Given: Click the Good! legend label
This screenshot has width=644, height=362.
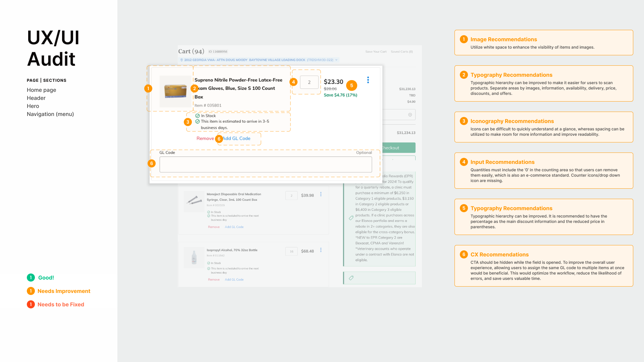Looking at the screenshot, I should point(46,278).
